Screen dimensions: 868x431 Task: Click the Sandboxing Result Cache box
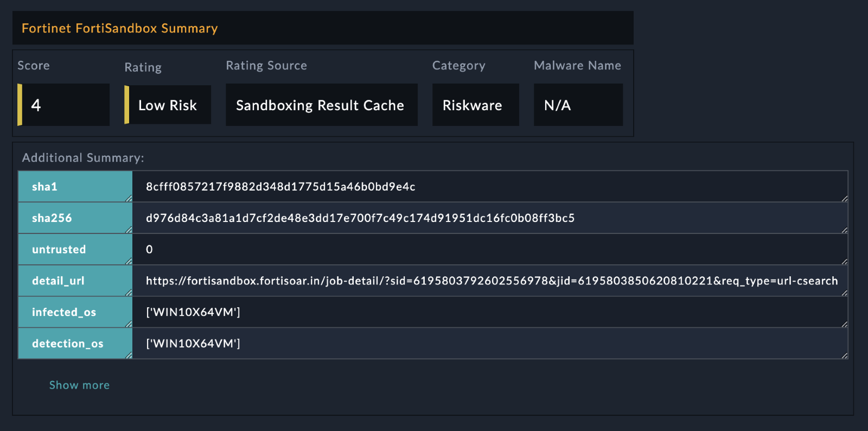[x=320, y=105]
